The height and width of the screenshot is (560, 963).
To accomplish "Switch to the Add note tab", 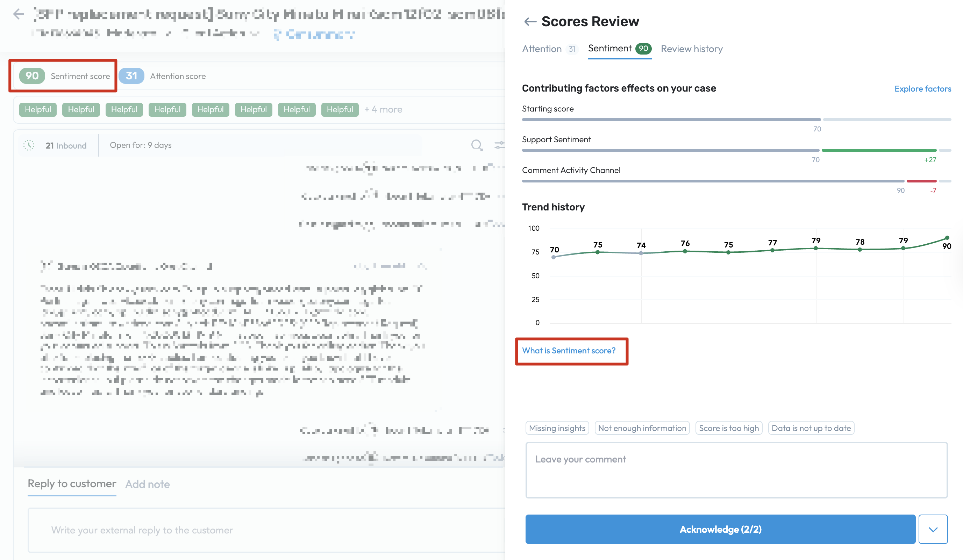I will point(148,484).
